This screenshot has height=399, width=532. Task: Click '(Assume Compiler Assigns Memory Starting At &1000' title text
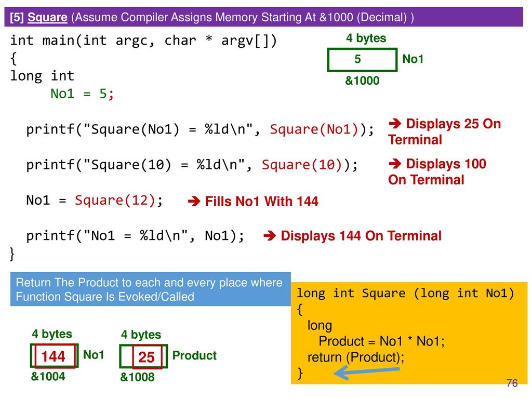[x=212, y=17]
